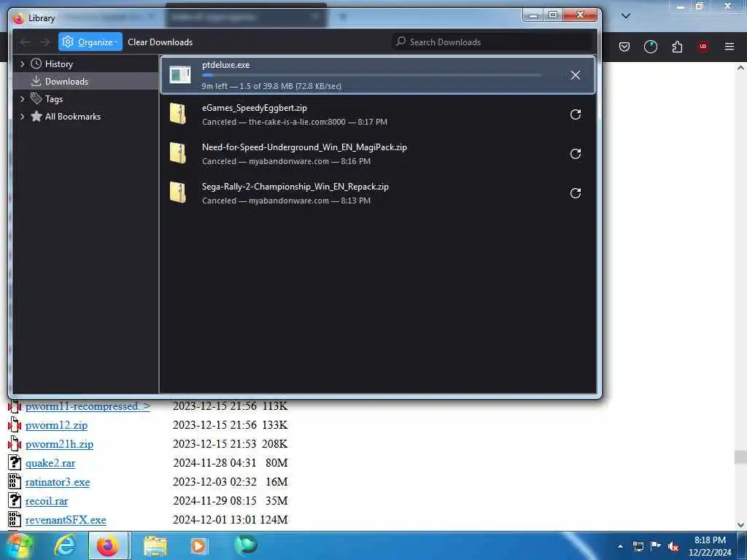
Task: Open the Organize menu
Action: click(90, 42)
